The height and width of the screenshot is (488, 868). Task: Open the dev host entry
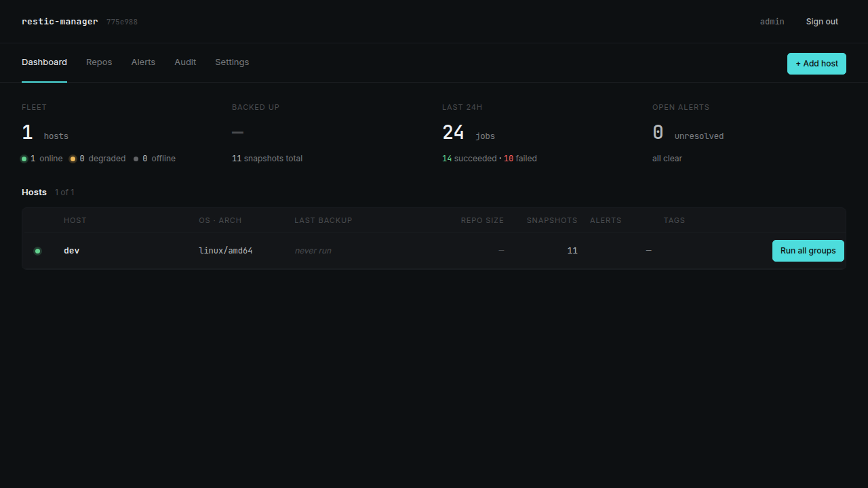71,251
